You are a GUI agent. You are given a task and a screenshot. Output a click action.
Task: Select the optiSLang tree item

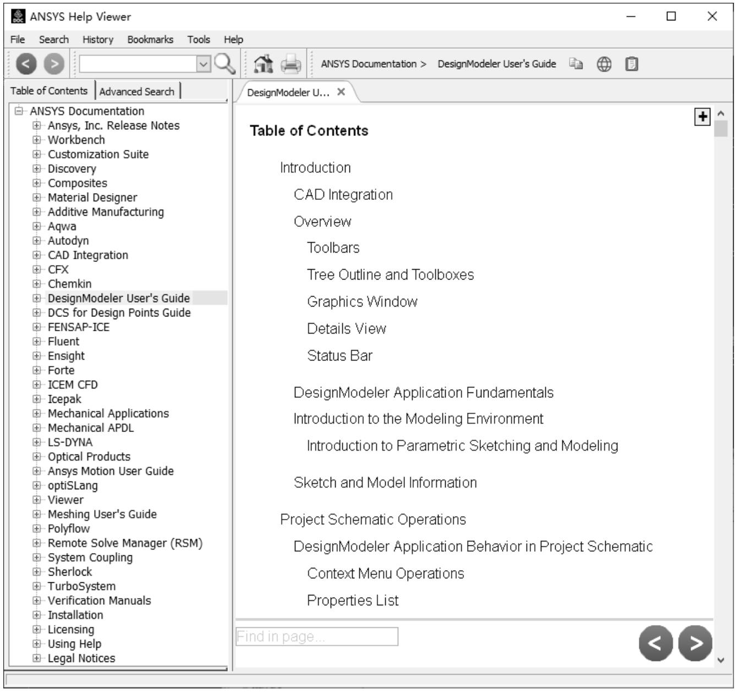coord(73,485)
